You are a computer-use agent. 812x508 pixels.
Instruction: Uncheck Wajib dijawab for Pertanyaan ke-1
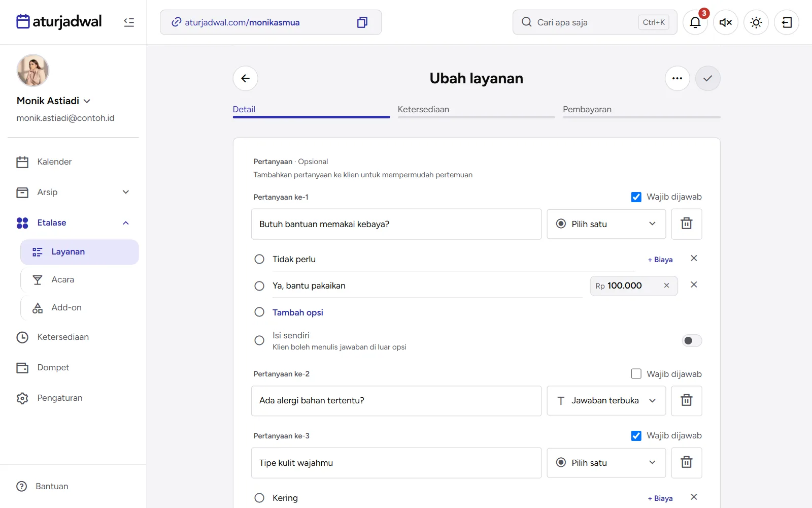[x=636, y=197]
